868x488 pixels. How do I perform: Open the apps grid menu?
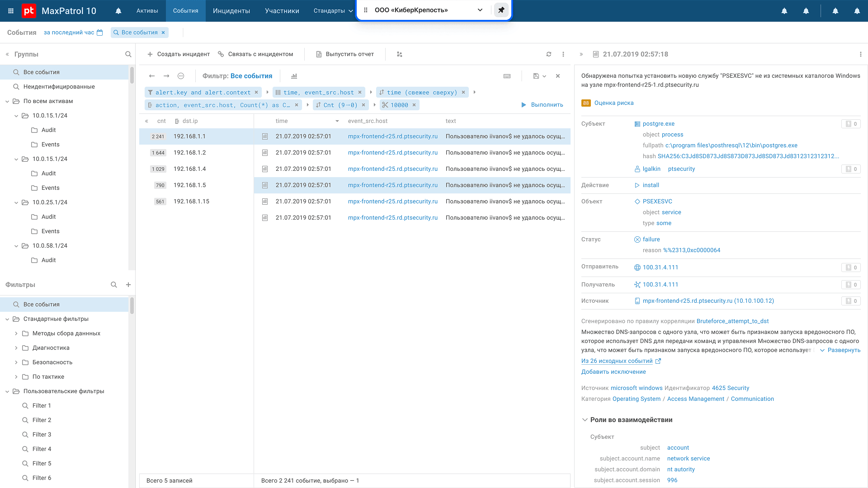[x=11, y=11]
